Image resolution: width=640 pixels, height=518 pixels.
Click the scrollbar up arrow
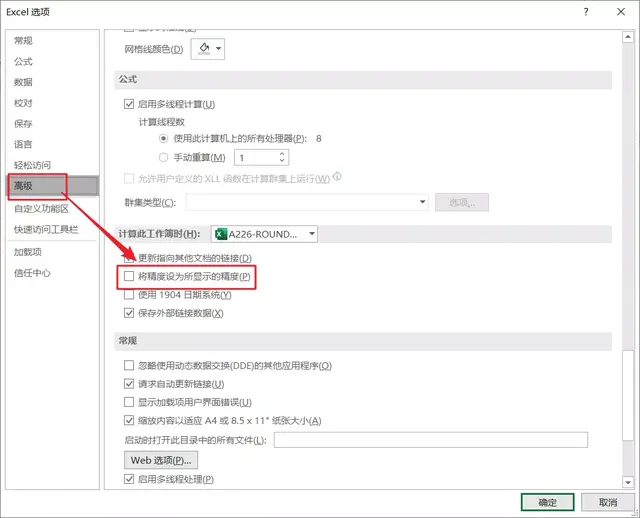point(628,37)
